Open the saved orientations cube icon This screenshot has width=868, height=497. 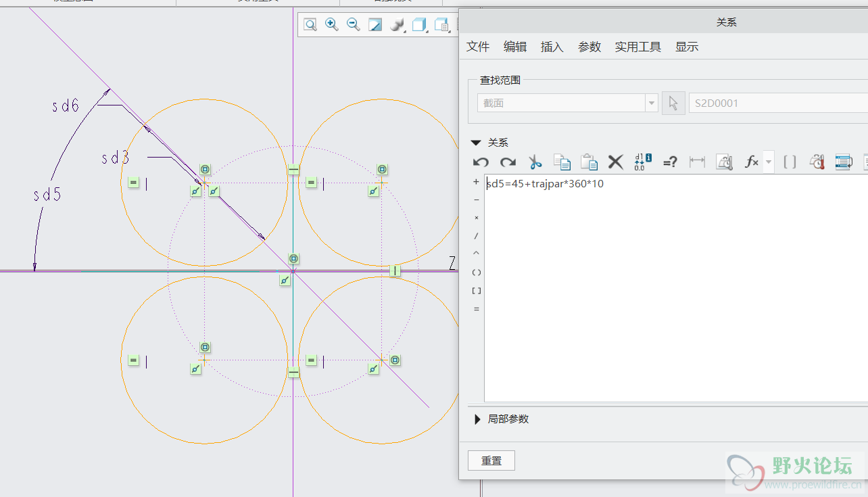(420, 25)
